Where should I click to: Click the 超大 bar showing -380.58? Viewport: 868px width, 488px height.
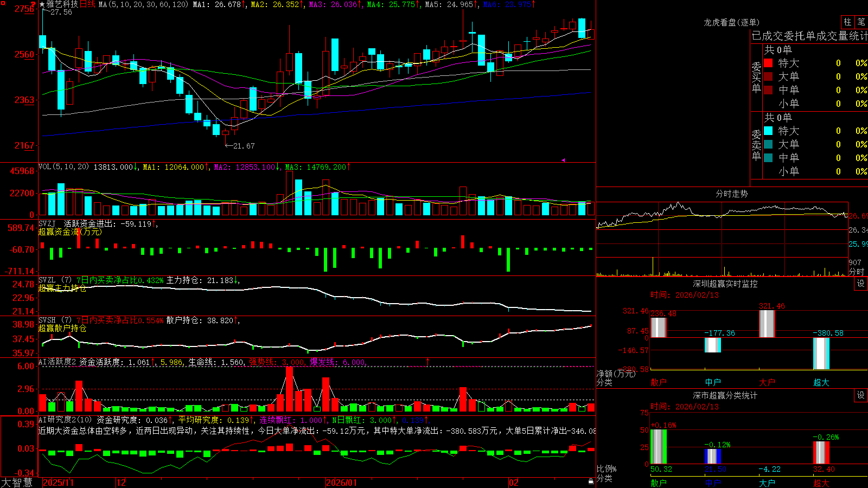821,354
